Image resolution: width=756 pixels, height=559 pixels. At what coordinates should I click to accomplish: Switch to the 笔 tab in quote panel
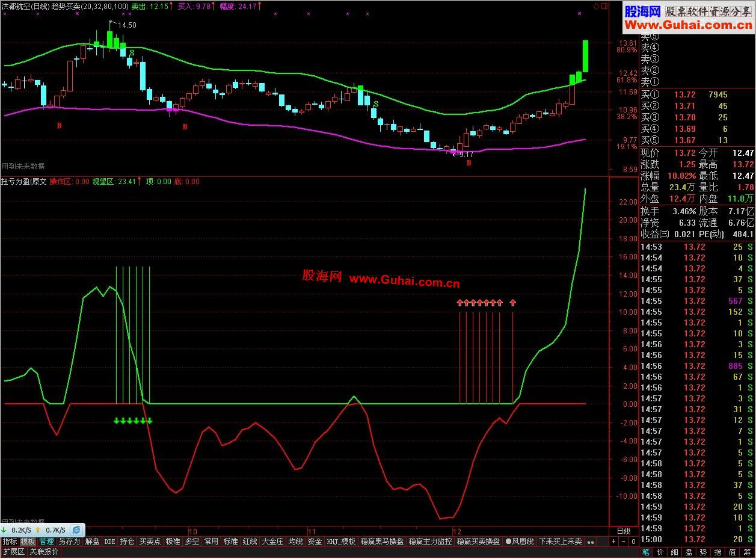646,552
